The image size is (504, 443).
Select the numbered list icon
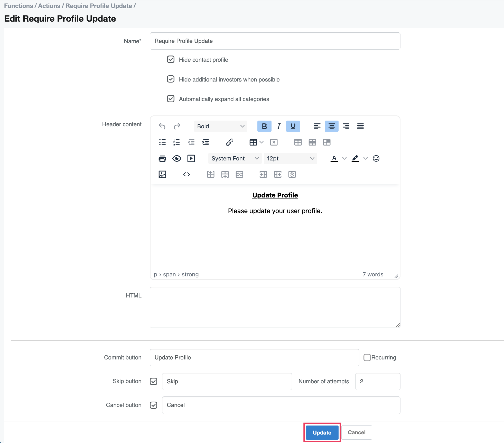point(176,142)
